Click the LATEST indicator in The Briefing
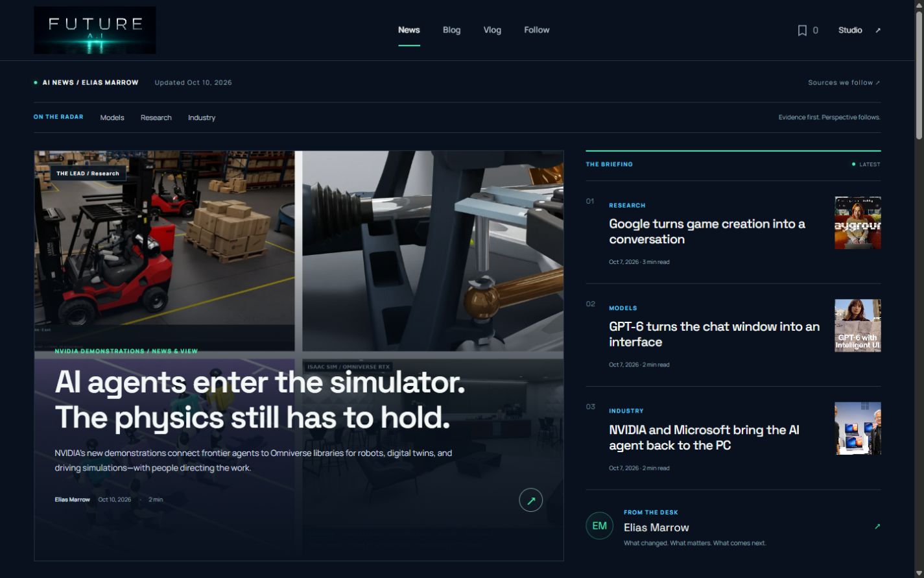 click(866, 164)
